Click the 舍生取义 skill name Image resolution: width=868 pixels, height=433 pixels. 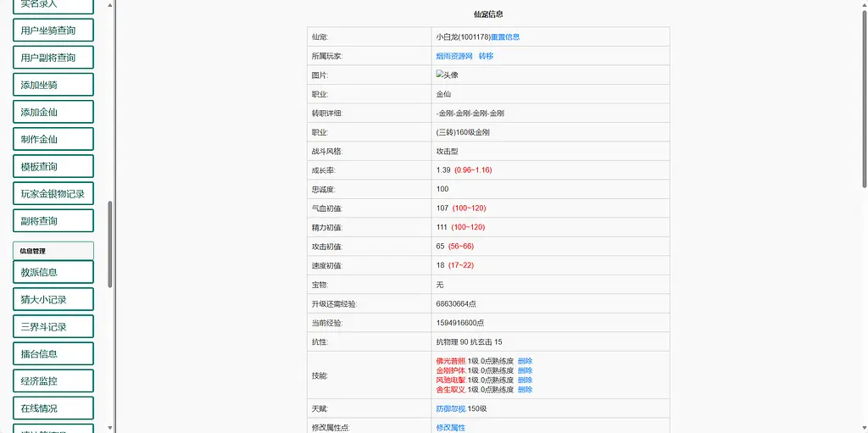(451, 389)
